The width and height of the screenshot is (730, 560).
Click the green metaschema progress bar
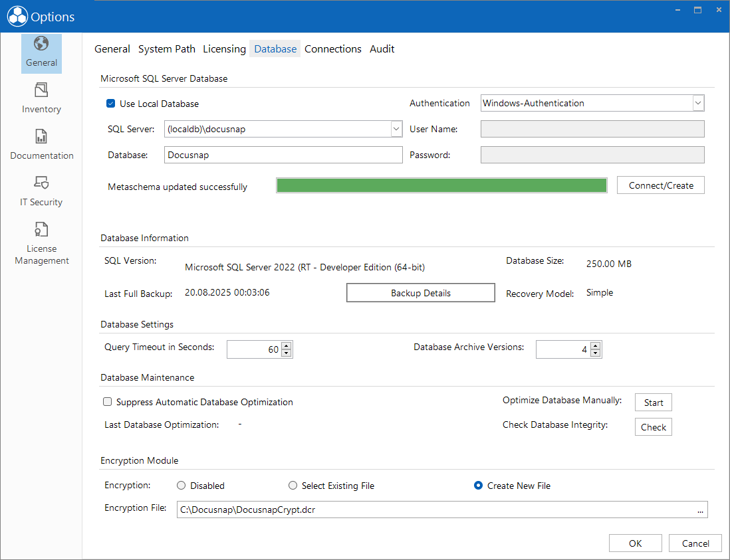[x=441, y=185]
